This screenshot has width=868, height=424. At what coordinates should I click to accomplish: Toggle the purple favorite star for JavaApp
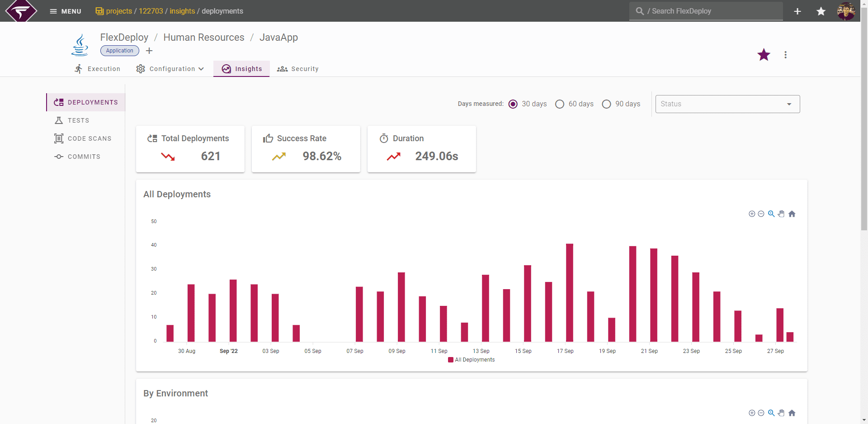[764, 55]
